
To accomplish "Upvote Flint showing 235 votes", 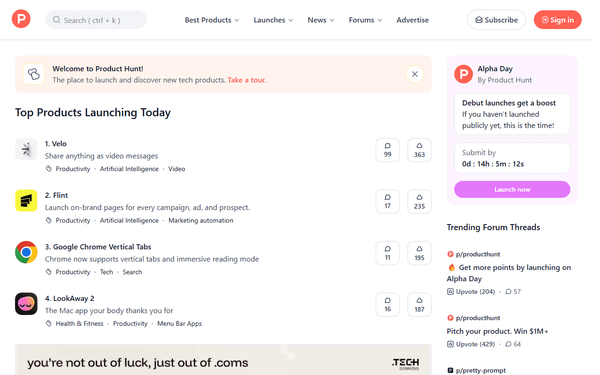I will [x=419, y=201].
